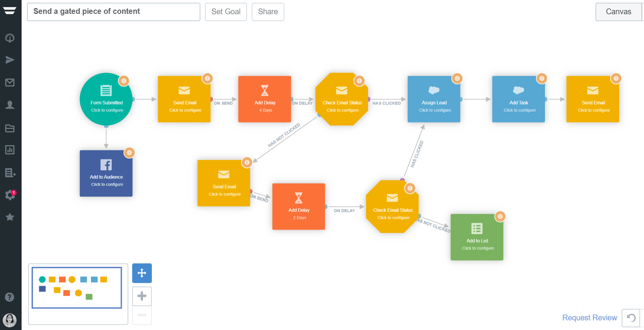Image resolution: width=644 pixels, height=330 pixels.
Task: Open settings gear in the sidebar
Action: (10, 195)
